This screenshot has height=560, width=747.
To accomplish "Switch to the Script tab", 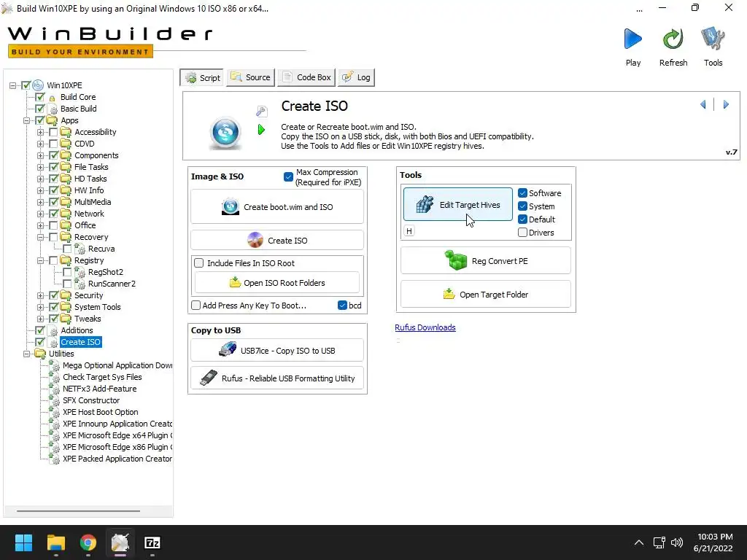I will click(203, 77).
